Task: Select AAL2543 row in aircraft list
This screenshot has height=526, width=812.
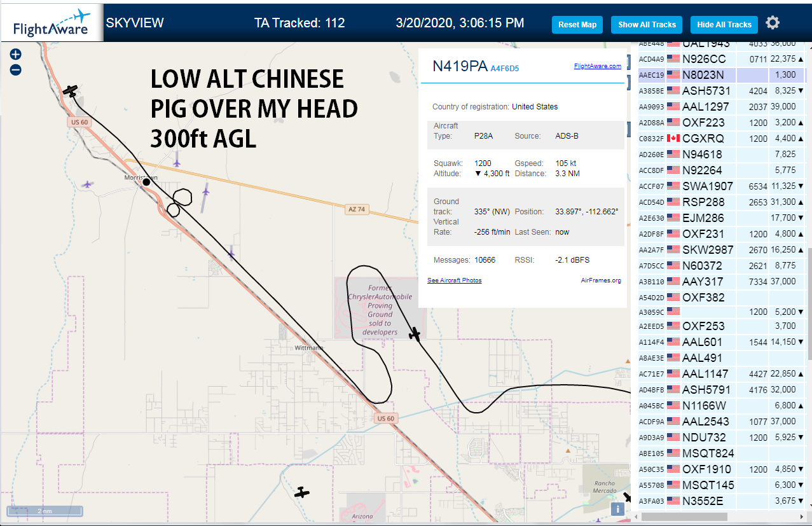Action: coord(722,422)
